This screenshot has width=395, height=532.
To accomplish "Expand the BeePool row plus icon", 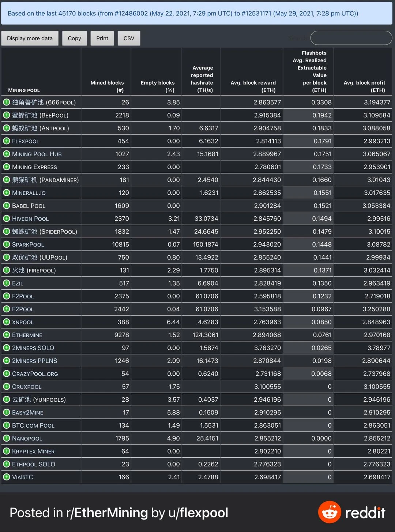I will tap(7, 115).
